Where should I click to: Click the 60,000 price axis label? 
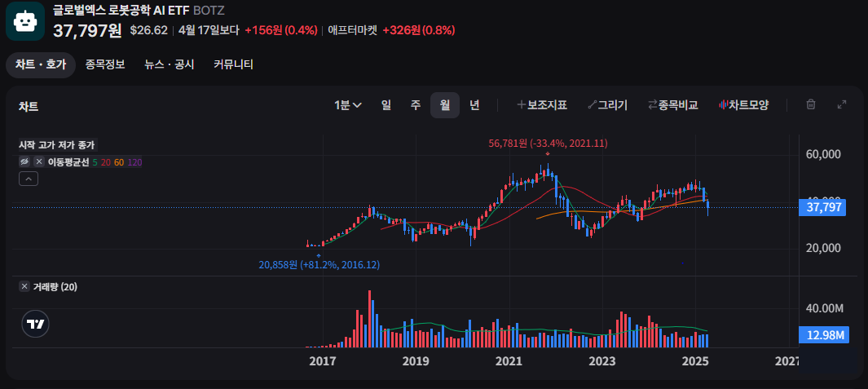pyautogui.click(x=822, y=153)
